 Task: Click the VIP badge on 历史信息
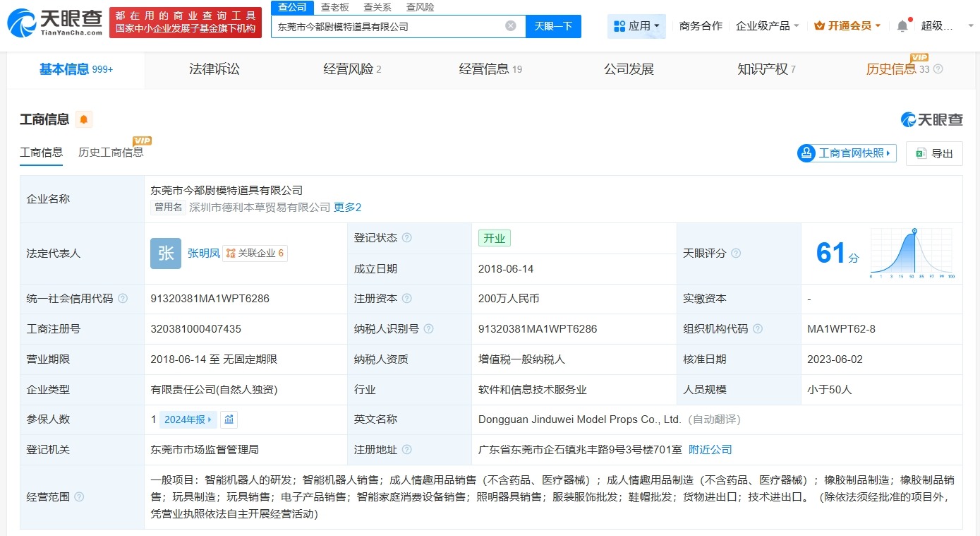(919, 58)
